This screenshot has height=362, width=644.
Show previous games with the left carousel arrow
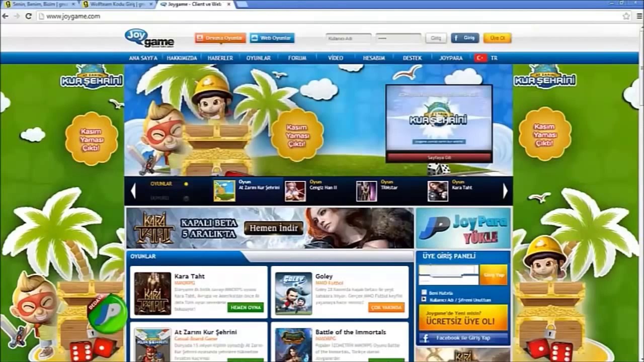(x=133, y=191)
